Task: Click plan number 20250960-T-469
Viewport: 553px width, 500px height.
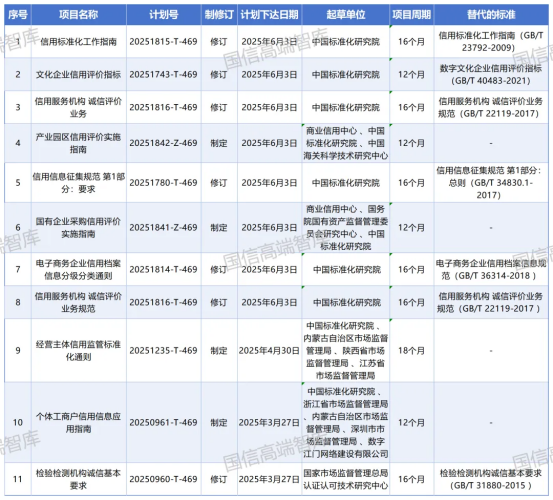Action: (163, 479)
